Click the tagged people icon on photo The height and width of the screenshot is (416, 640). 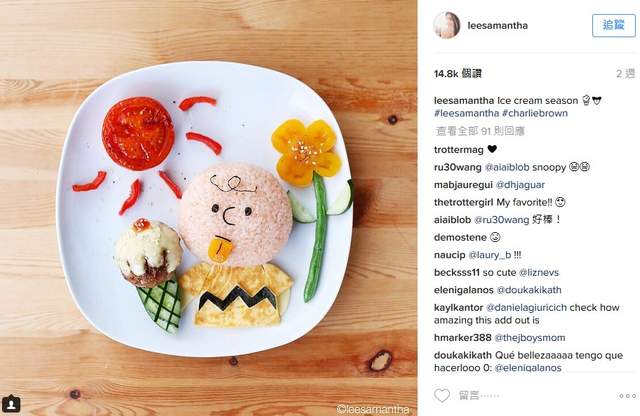tap(11, 404)
